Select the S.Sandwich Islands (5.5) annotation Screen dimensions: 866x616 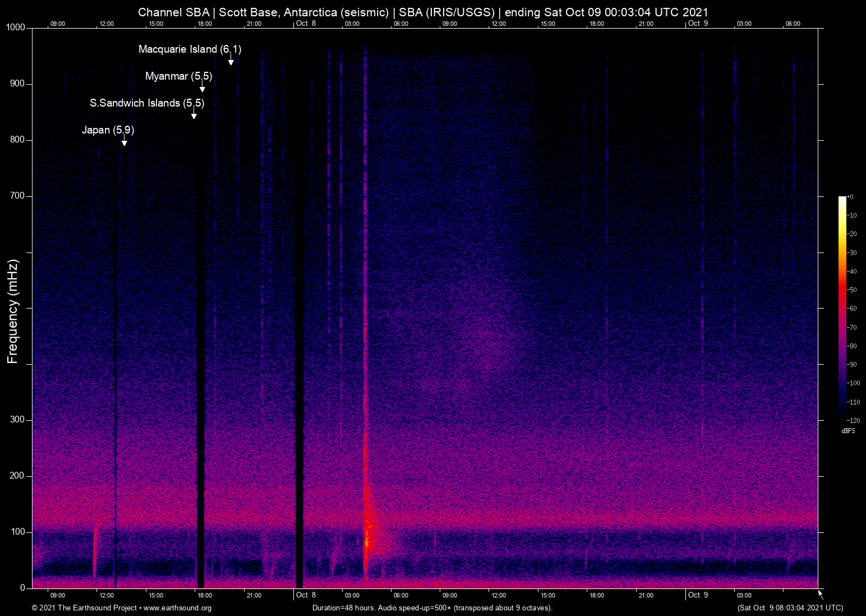coord(147,103)
